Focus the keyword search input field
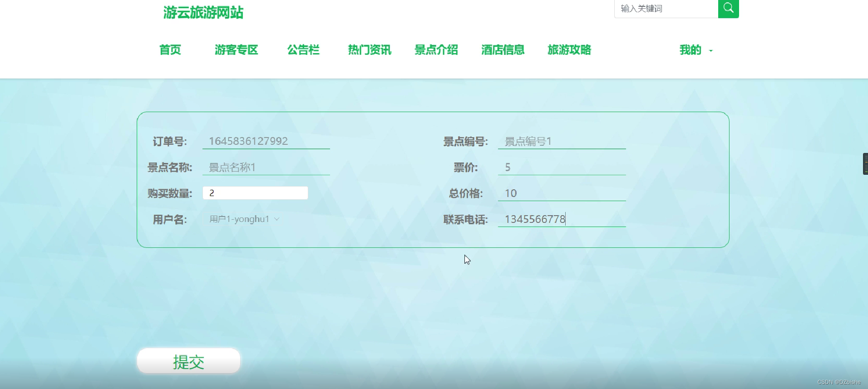The height and width of the screenshot is (389, 868). tap(666, 9)
